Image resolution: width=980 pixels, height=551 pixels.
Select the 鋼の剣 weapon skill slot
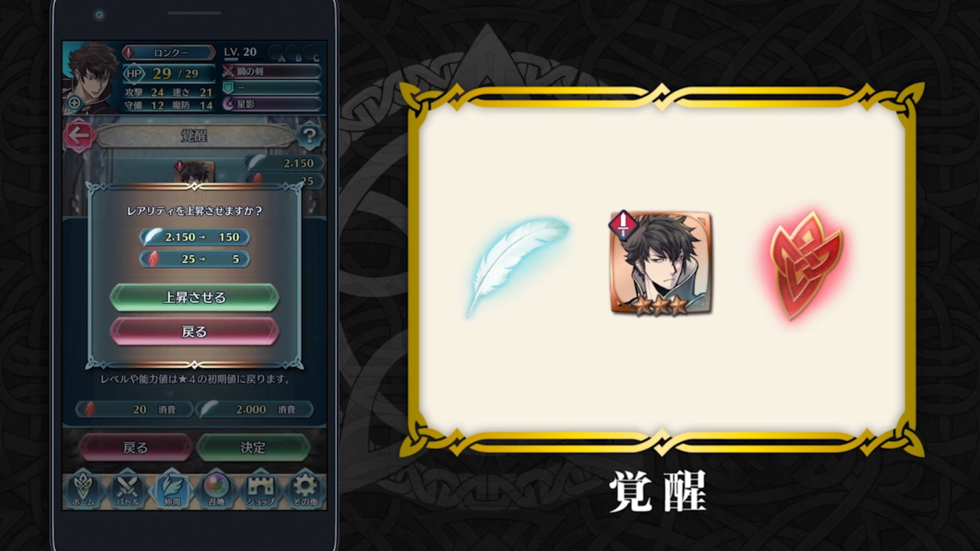272,72
